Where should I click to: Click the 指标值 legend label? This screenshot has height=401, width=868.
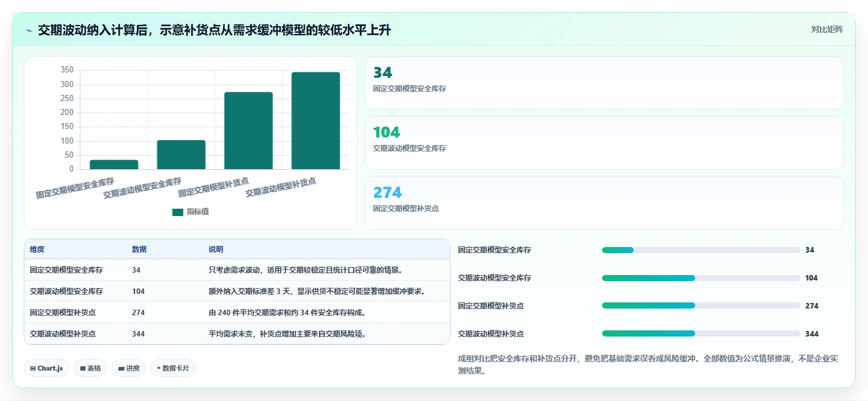coord(198,212)
